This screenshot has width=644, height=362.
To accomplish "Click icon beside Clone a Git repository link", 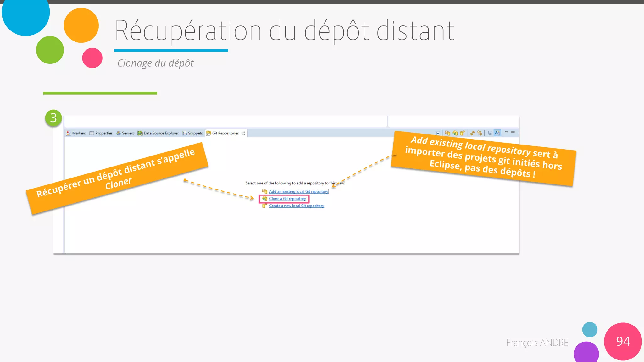I will click(265, 199).
